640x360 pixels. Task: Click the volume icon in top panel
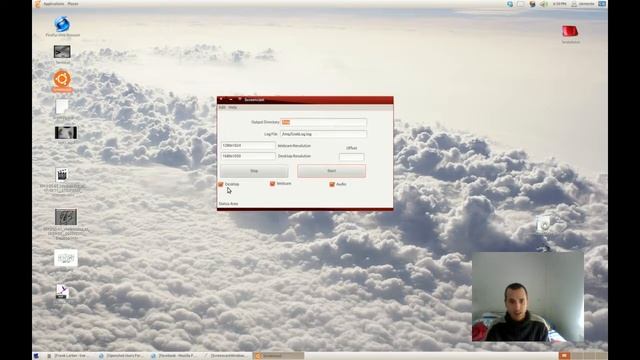click(x=544, y=4)
